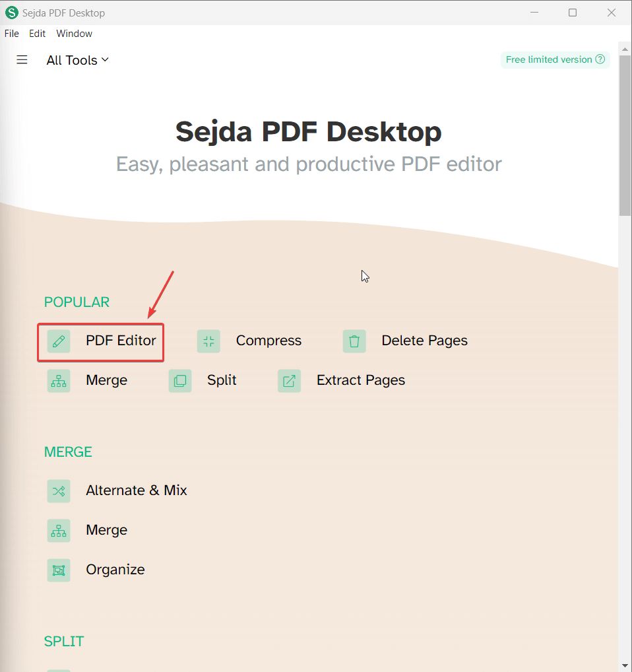Open the hamburger sidebar menu

22,59
